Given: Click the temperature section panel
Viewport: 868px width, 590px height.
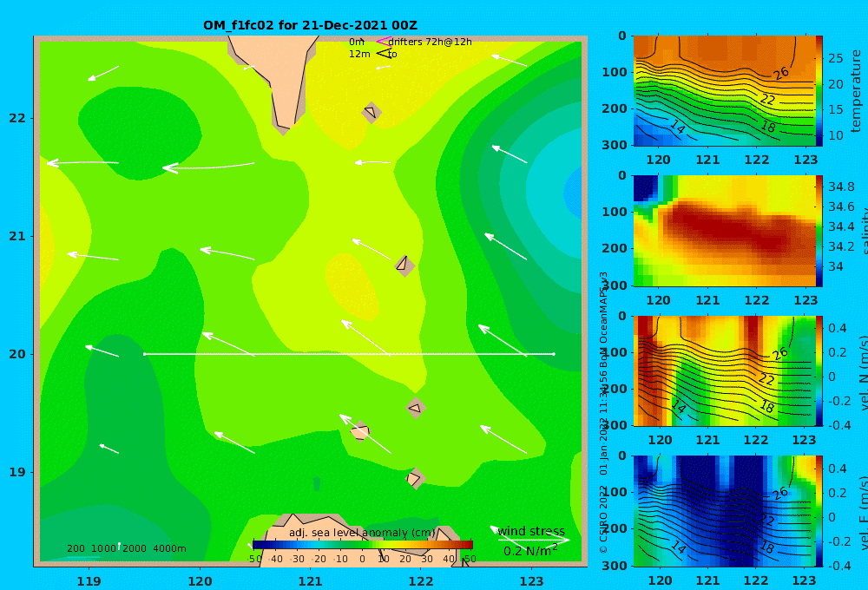Looking at the screenshot, I should (x=724, y=91).
